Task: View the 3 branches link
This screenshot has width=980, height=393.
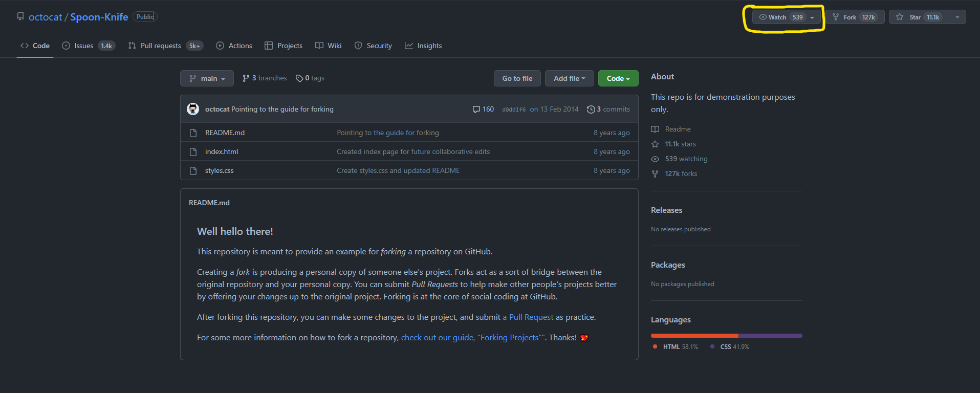Action: point(265,78)
